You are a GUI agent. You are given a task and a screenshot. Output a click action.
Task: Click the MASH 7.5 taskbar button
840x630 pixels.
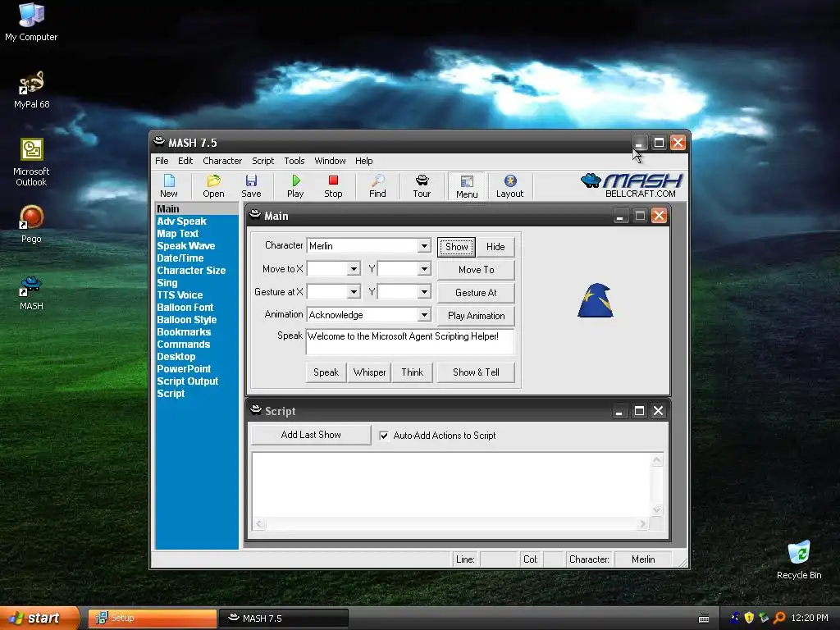point(284,618)
